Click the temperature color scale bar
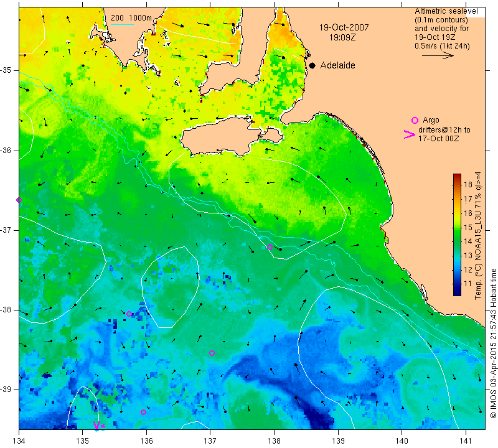The width and height of the screenshot is (498, 448). coord(457,235)
